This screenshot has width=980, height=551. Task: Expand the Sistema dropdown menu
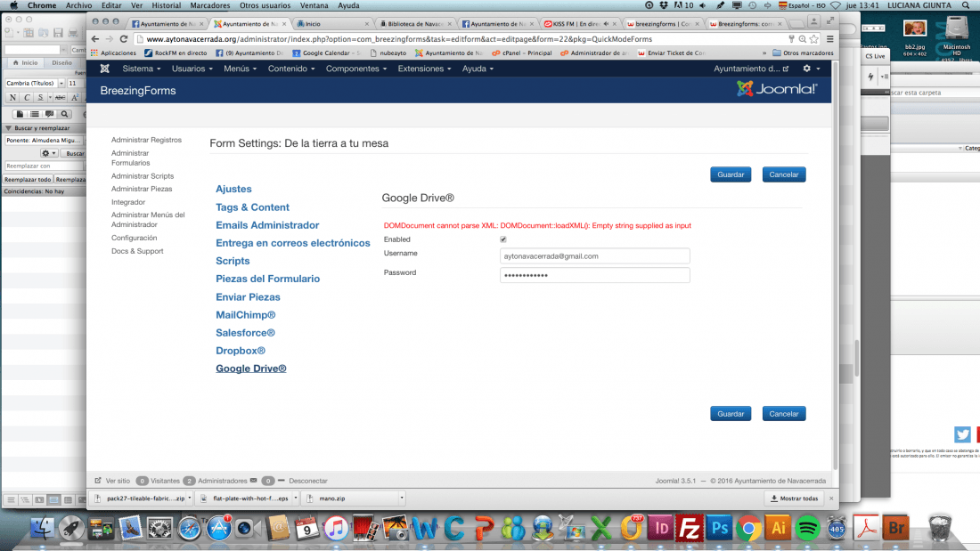pos(142,69)
